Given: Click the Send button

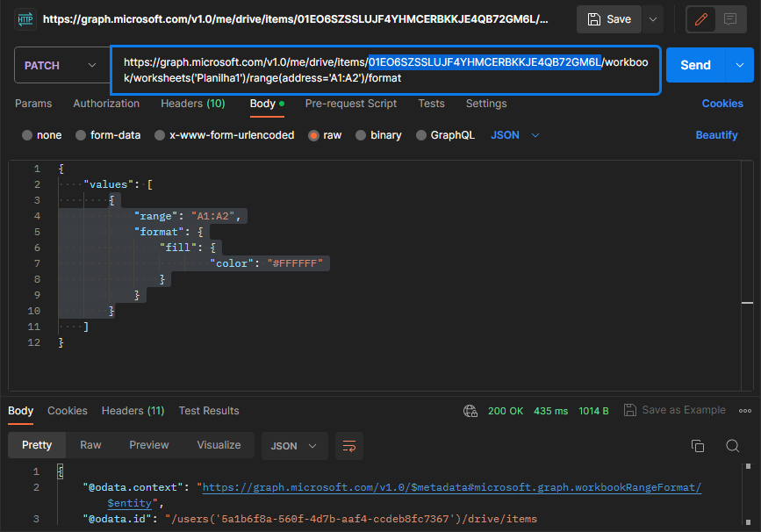Looking at the screenshot, I should click(695, 65).
